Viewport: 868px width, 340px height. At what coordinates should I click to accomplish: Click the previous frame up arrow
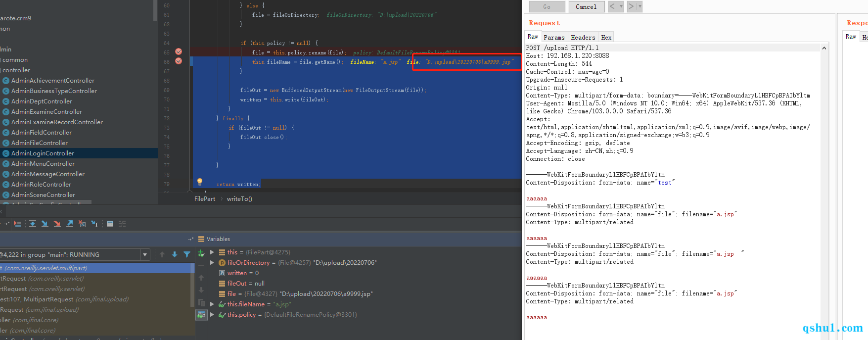coord(162,254)
